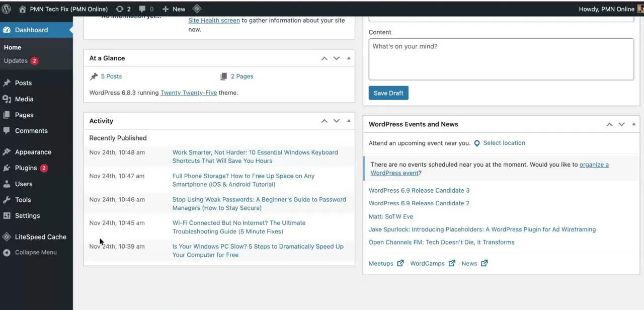Click the Appearance paintbrush icon in sidebar
The width and height of the screenshot is (644, 310).
7,152
